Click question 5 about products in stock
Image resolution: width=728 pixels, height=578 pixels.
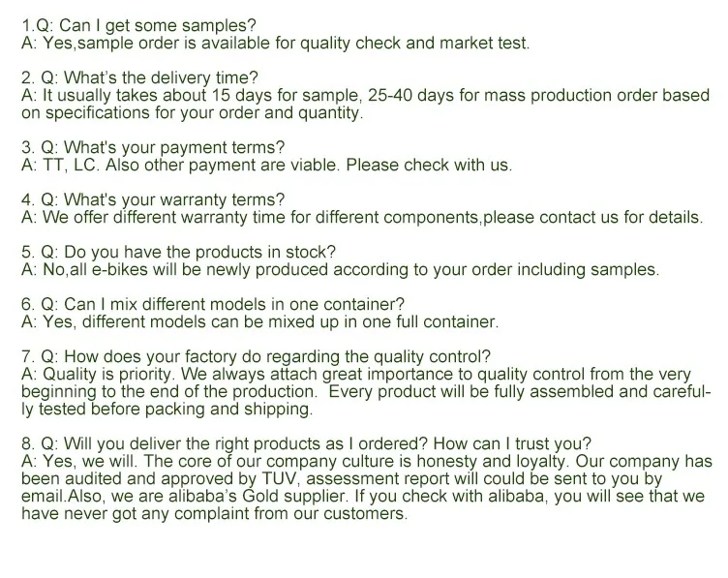[x=179, y=253]
